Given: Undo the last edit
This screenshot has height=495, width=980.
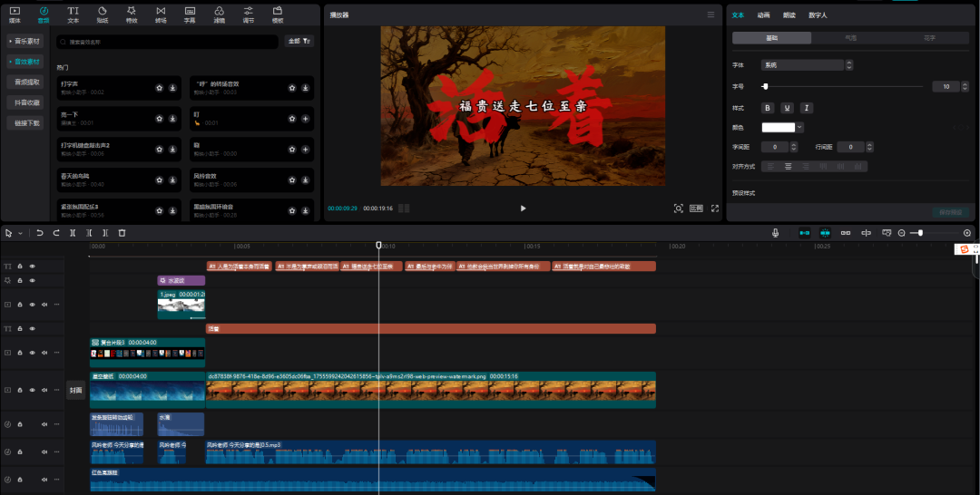Looking at the screenshot, I should 40,233.
